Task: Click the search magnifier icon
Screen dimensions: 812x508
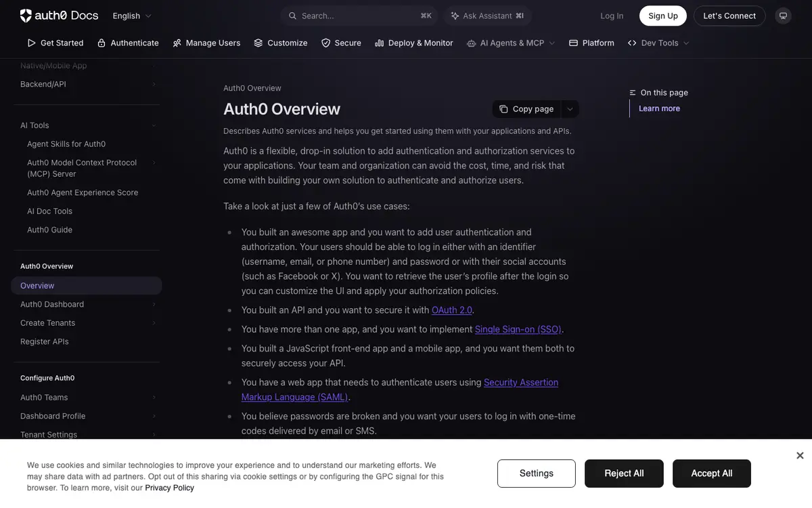Action: pos(292,16)
